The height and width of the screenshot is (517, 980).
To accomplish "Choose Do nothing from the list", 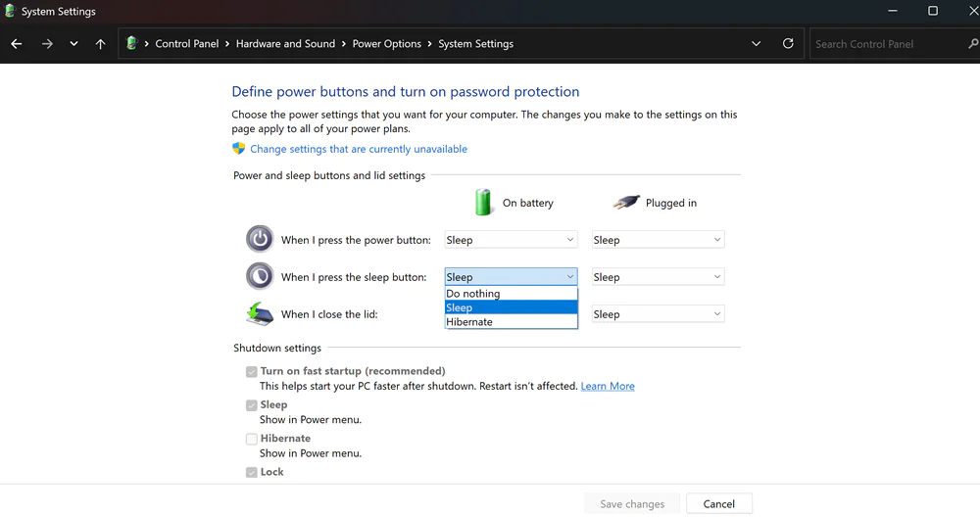I will point(511,294).
